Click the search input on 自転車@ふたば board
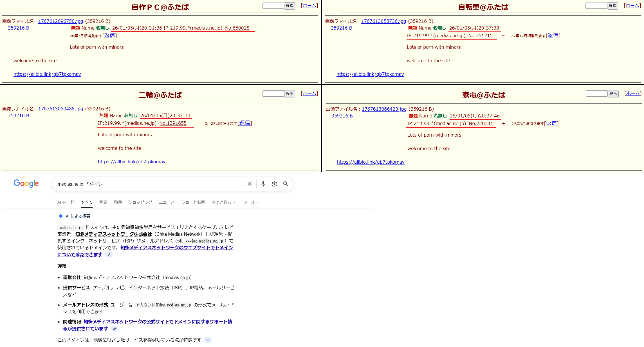This screenshot has height=347, width=644. tap(596, 6)
